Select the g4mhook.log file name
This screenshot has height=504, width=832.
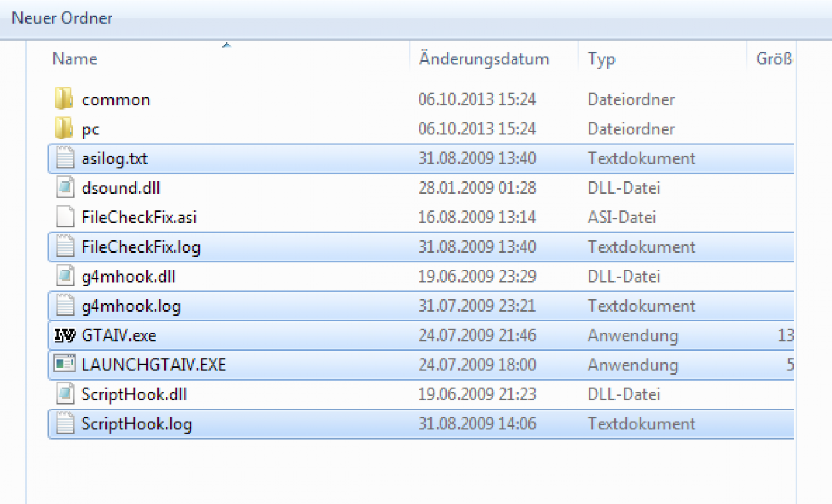pyautogui.click(x=131, y=306)
